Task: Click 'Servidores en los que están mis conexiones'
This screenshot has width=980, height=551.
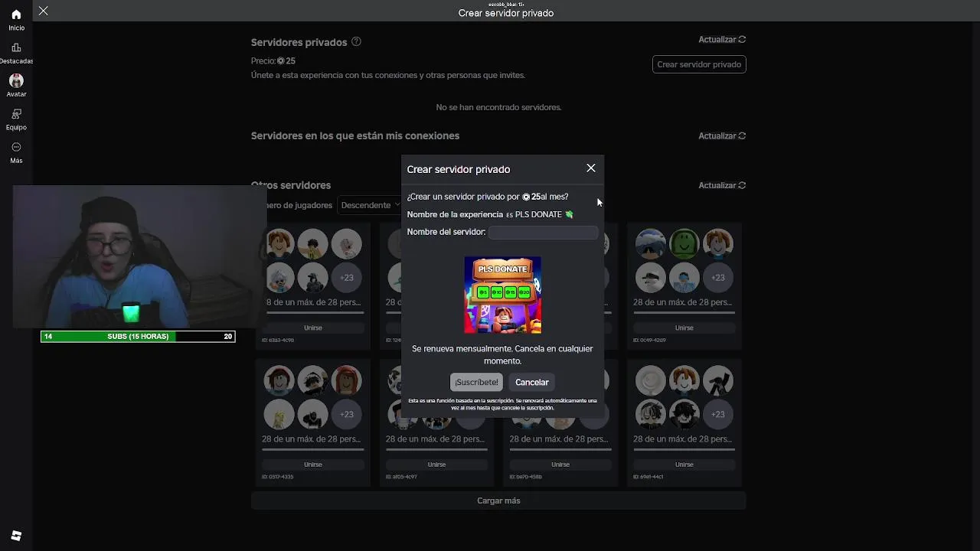Action: pos(355,135)
